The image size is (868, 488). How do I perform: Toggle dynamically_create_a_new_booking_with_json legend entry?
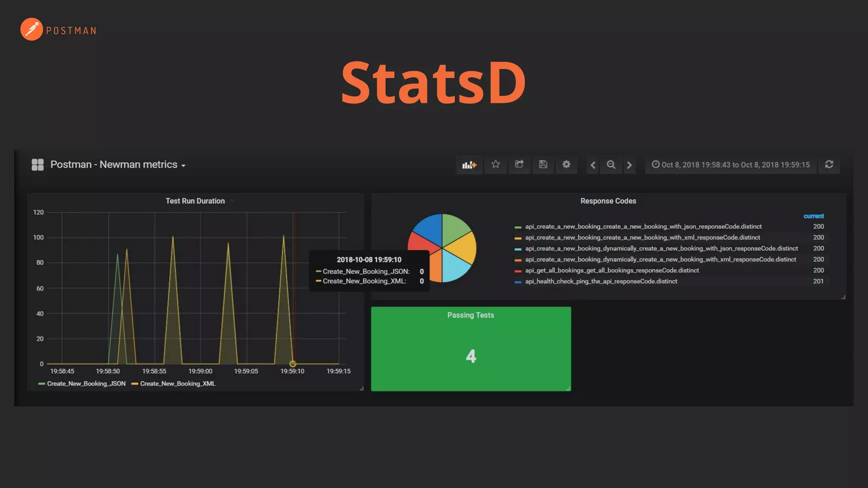[x=661, y=249]
